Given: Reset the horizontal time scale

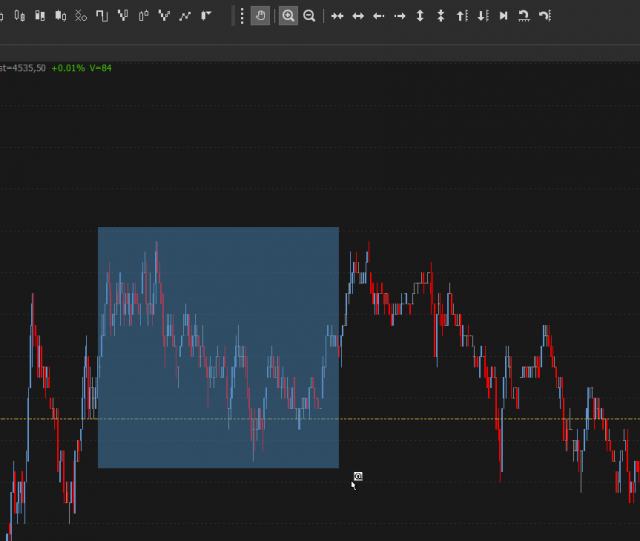Looking at the screenshot, I should tap(524, 16).
